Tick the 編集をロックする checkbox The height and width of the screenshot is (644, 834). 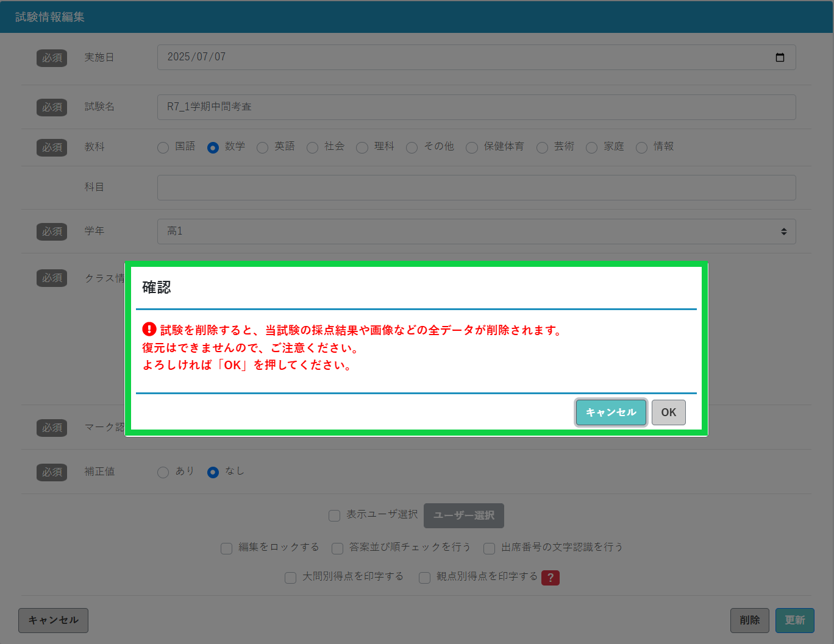[226, 548]
